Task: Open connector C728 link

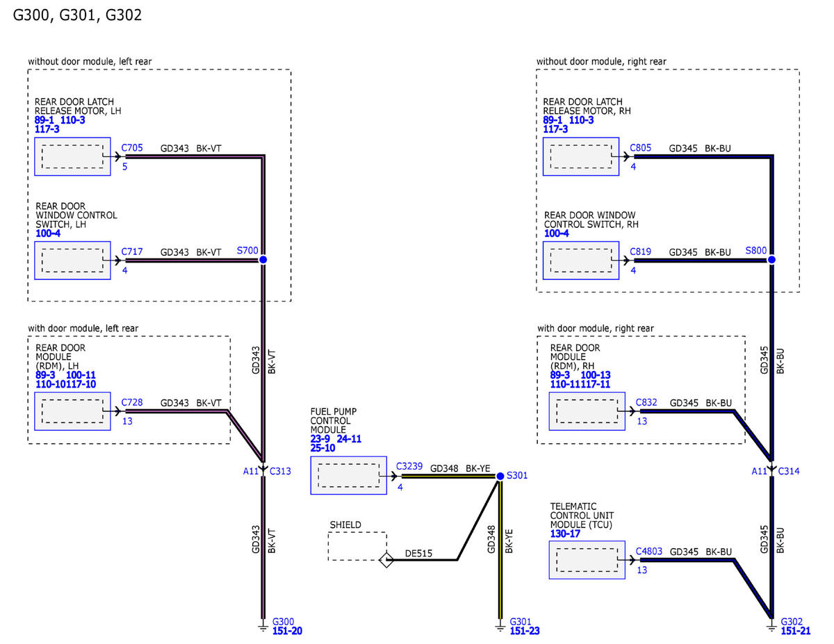Action: tap(131, 402)
